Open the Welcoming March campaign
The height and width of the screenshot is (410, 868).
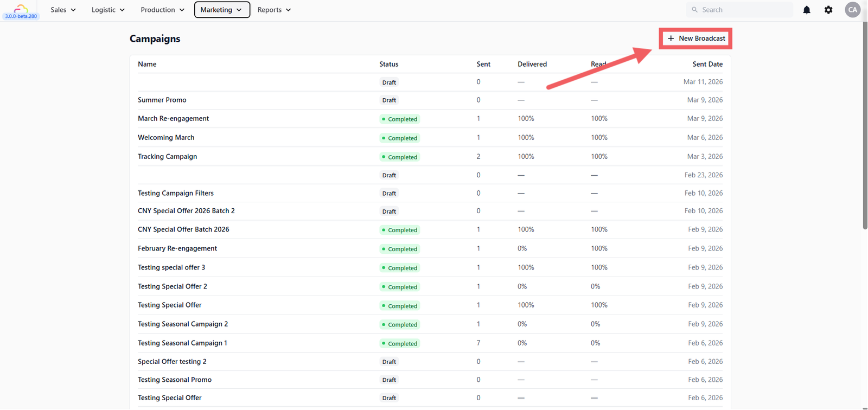(166, 137)
